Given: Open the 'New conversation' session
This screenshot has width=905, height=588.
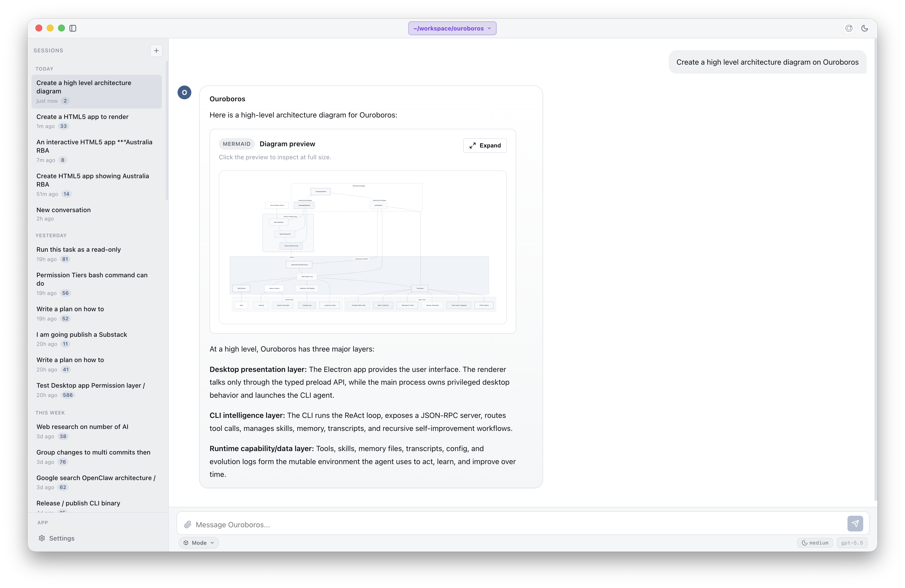Looking at the screenshot, I should click(x=97, y=214).
